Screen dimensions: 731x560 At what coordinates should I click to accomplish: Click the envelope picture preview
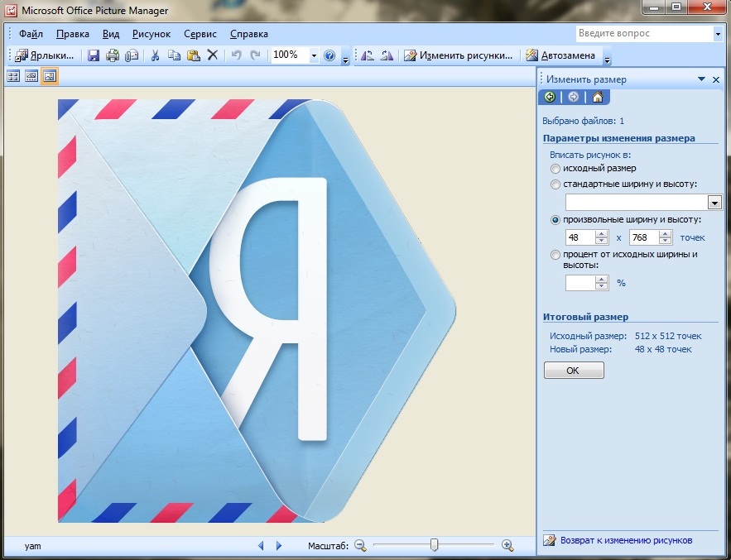[257, 311]
